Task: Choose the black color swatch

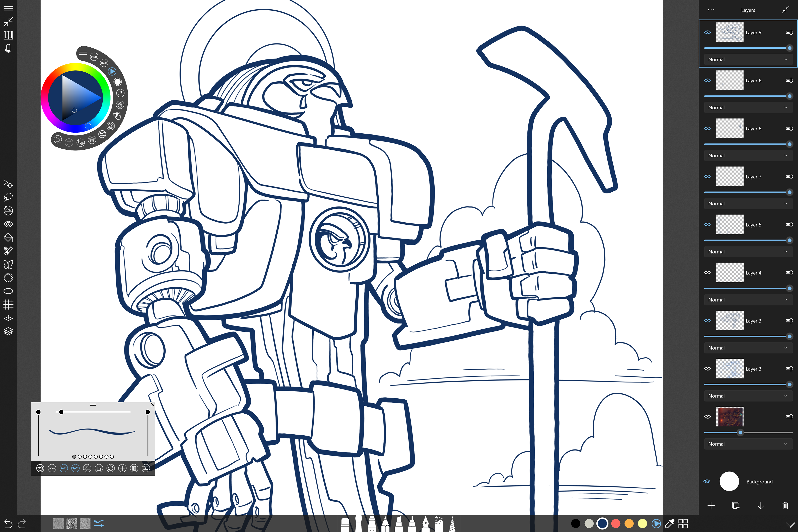Action: coord(575,523)
